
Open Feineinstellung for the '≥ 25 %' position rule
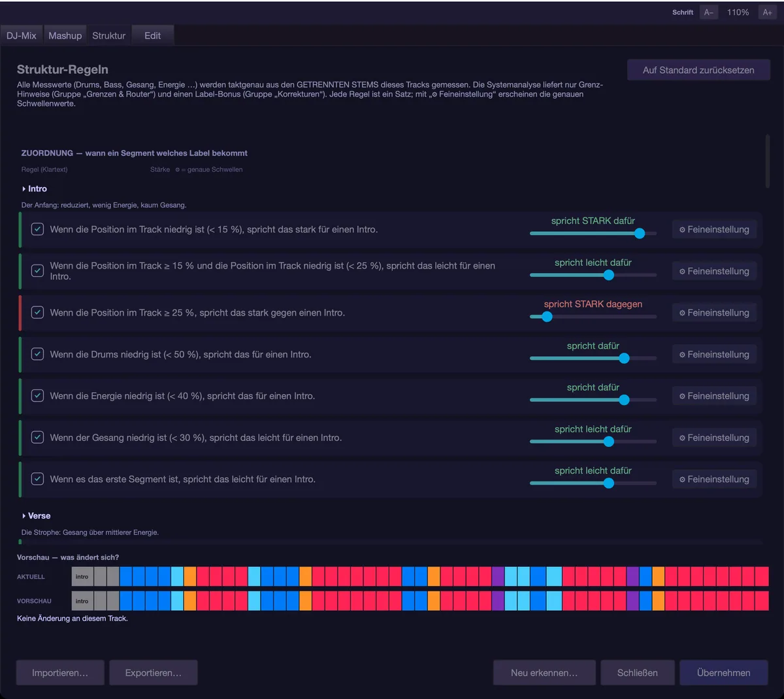tap(714, 313)
